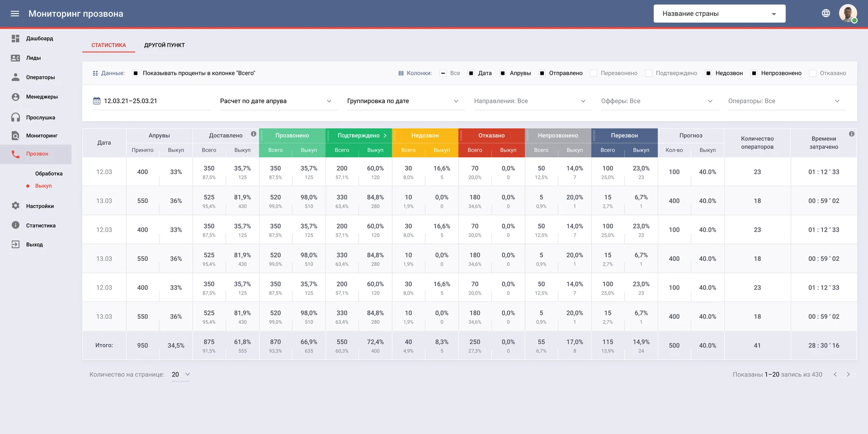Select Выкуп submenu item

(43, 186)
